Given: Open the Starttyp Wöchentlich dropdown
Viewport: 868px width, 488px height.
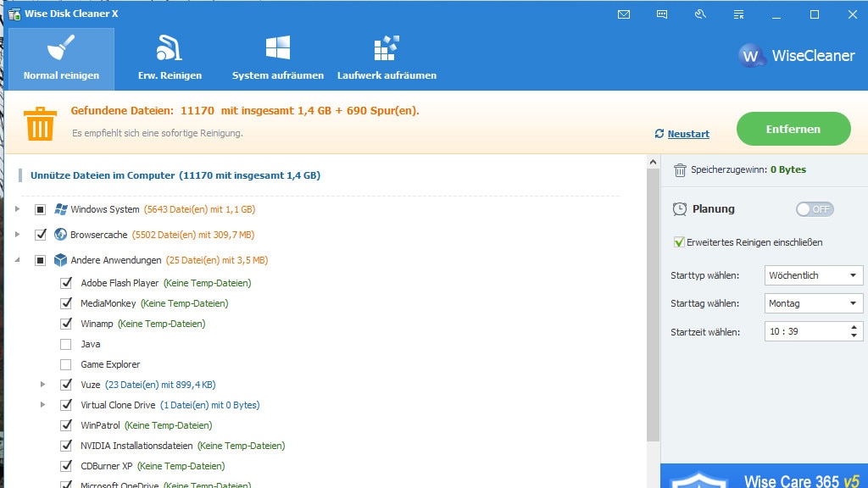Looking at the screenshot, I should pos(814,275).
